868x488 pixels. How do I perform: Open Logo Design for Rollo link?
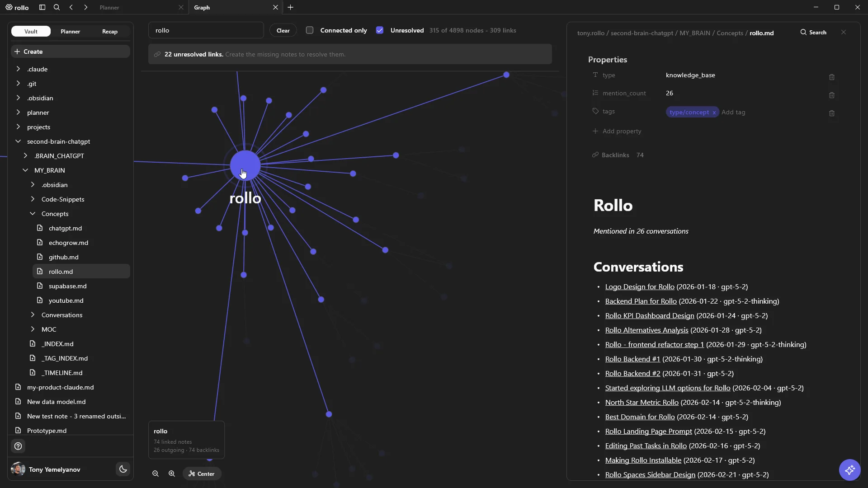pyautogui.click(x=640, y=286)
